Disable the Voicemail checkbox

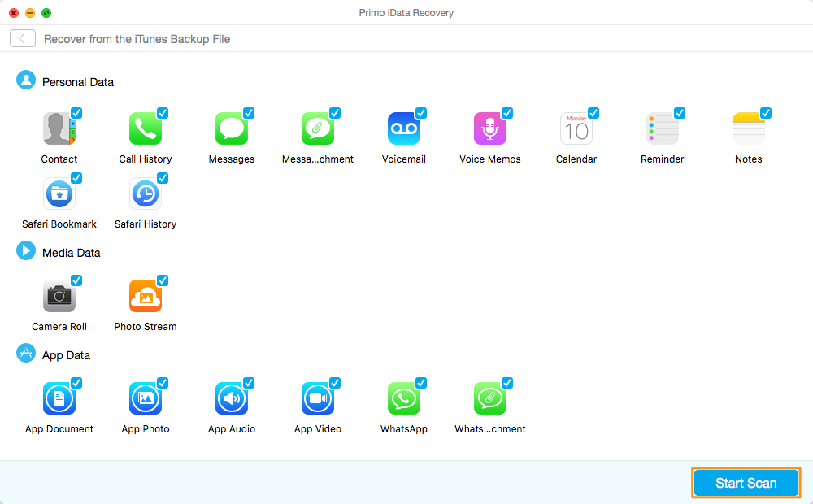[420, 113]
